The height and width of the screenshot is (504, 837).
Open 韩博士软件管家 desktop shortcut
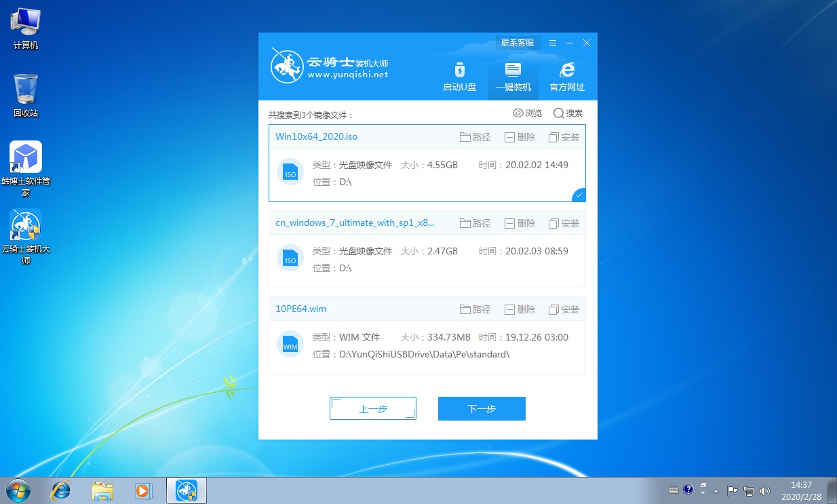[26, 169]
